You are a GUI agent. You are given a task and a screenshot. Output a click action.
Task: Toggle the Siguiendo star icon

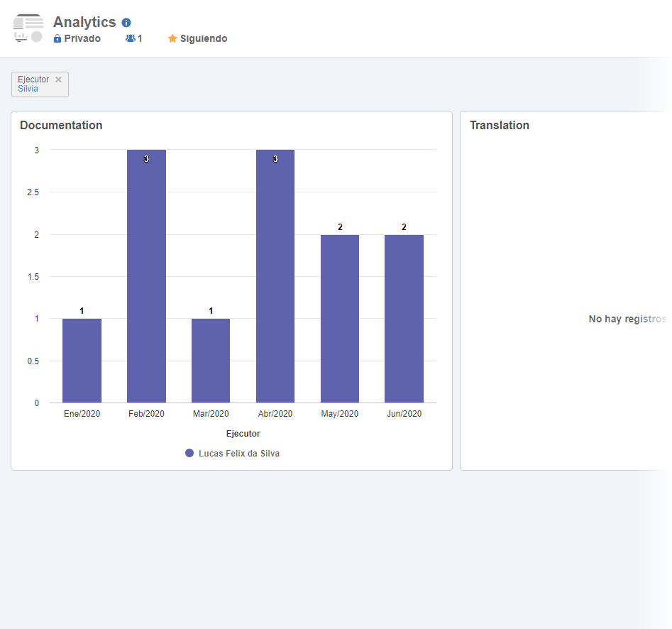coord(172,38)
